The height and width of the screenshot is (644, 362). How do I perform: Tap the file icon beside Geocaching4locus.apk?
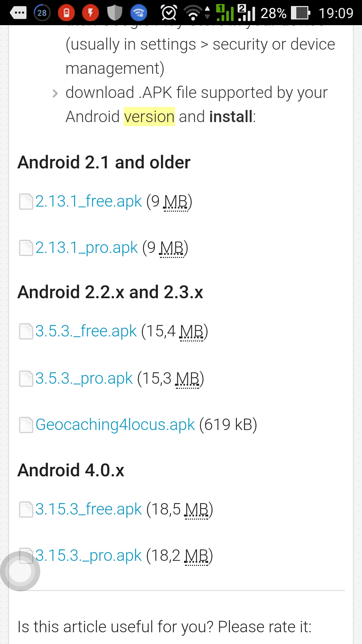point(26,425)
